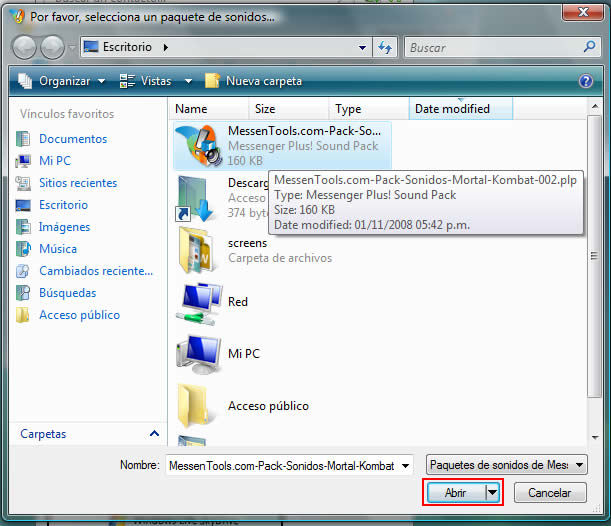Click the Vistas toolbar icon

[x=127, y=81]
